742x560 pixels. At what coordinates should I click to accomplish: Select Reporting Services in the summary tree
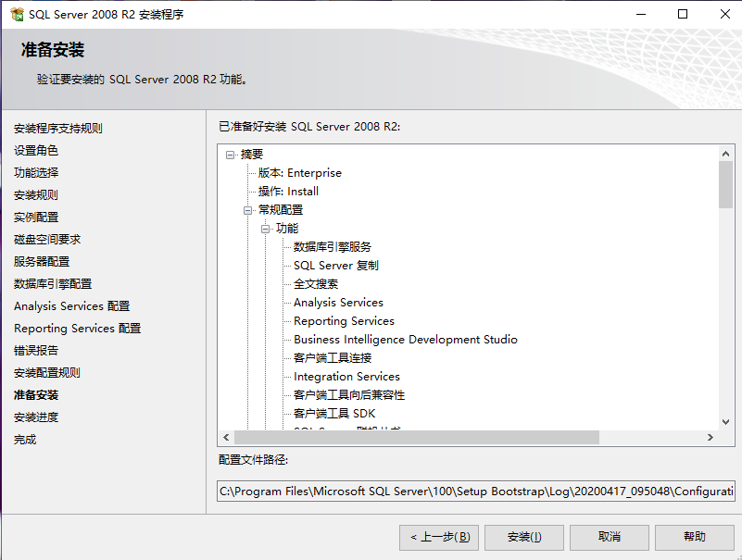[344, 320]
